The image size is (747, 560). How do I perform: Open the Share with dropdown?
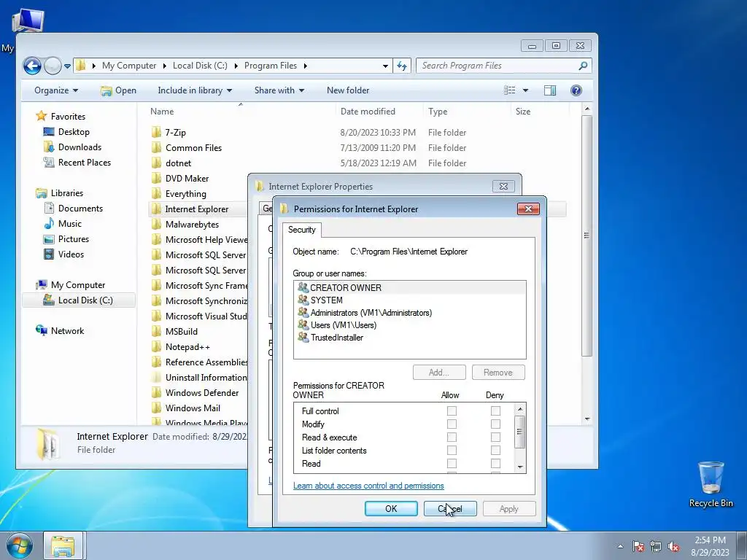point(279,90)
